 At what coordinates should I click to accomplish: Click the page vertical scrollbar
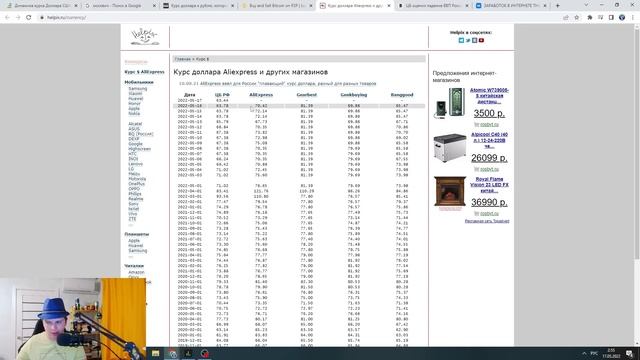(x=637, y=143)
